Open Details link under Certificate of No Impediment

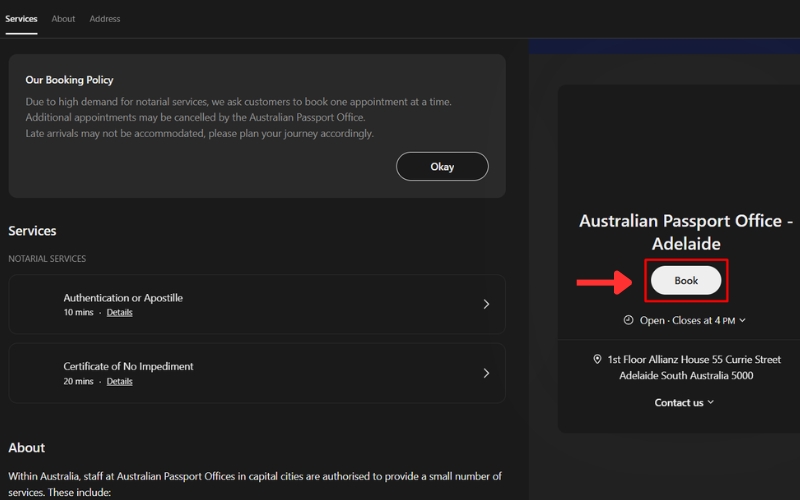click(120, 382)
